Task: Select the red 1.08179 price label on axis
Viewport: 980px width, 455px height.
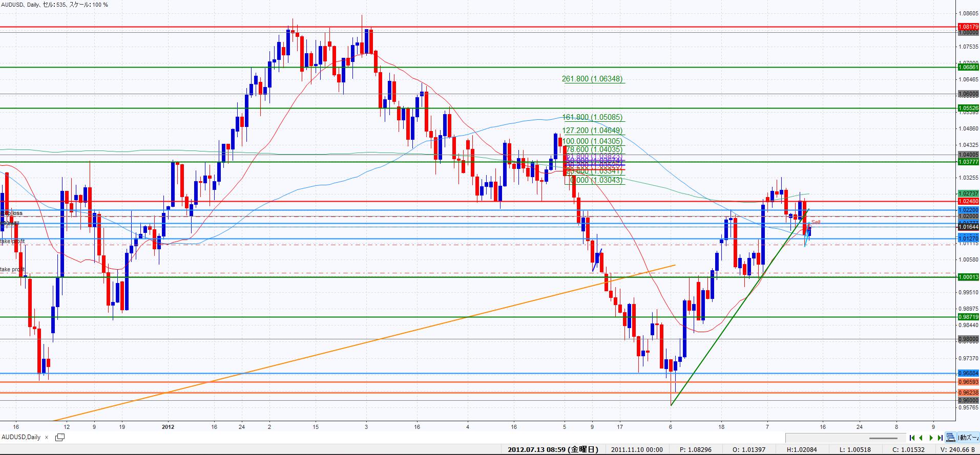Action: pyautogui.click(x=968, y=27)
